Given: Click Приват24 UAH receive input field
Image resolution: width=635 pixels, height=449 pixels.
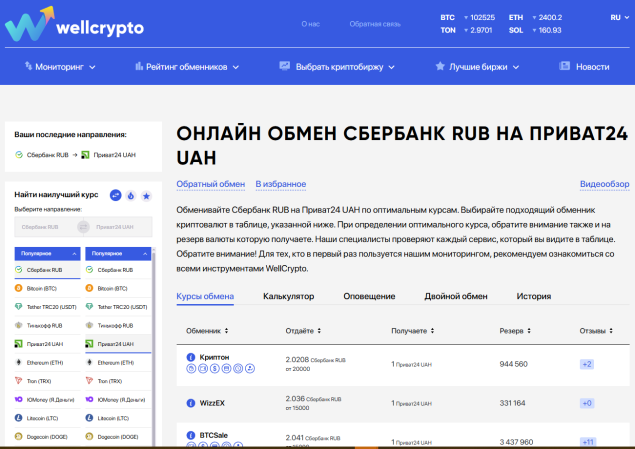Looking at the screenshot, I should pyautogui.click(x=121, y=227).
